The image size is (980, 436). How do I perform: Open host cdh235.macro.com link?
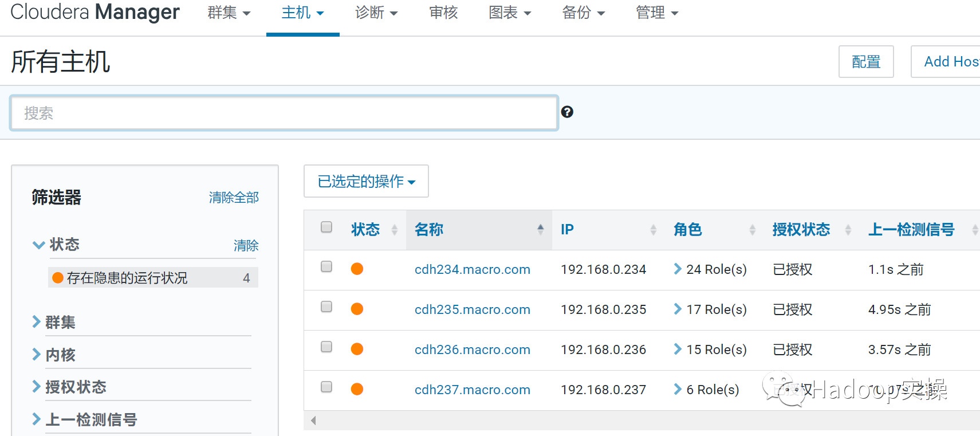(473, 309)
